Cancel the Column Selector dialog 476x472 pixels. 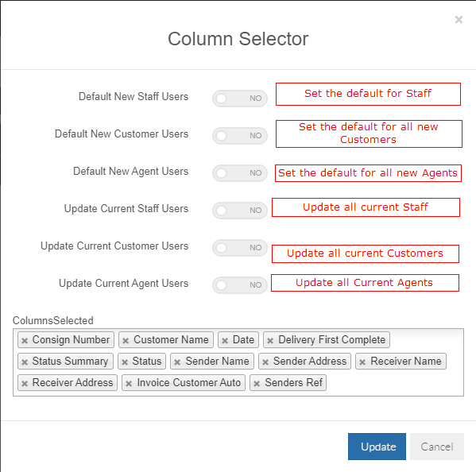[437, 447]
